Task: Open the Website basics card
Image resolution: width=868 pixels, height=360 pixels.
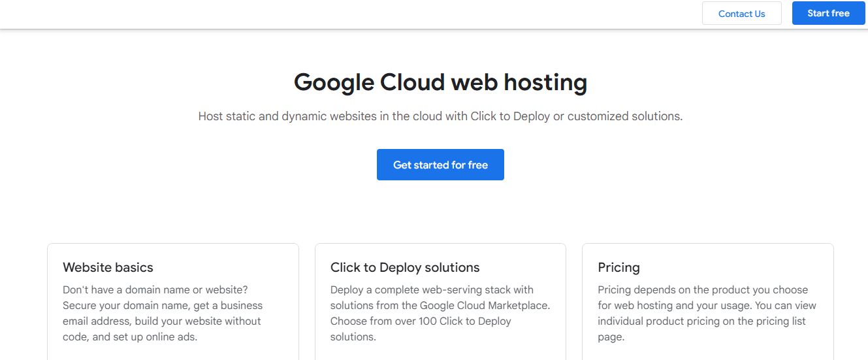Action: 173,302
